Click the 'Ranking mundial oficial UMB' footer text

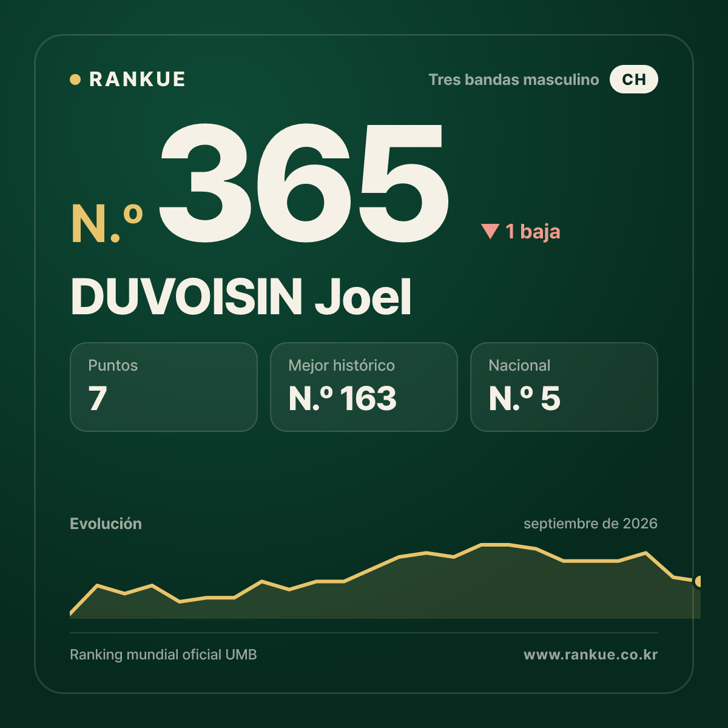163,655
